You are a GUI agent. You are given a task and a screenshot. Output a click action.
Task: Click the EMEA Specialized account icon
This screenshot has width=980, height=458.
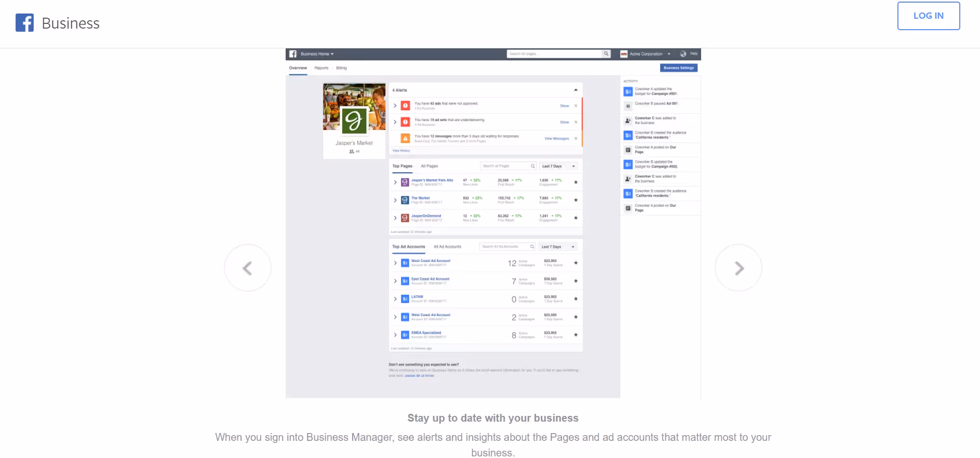click(405, 335)
